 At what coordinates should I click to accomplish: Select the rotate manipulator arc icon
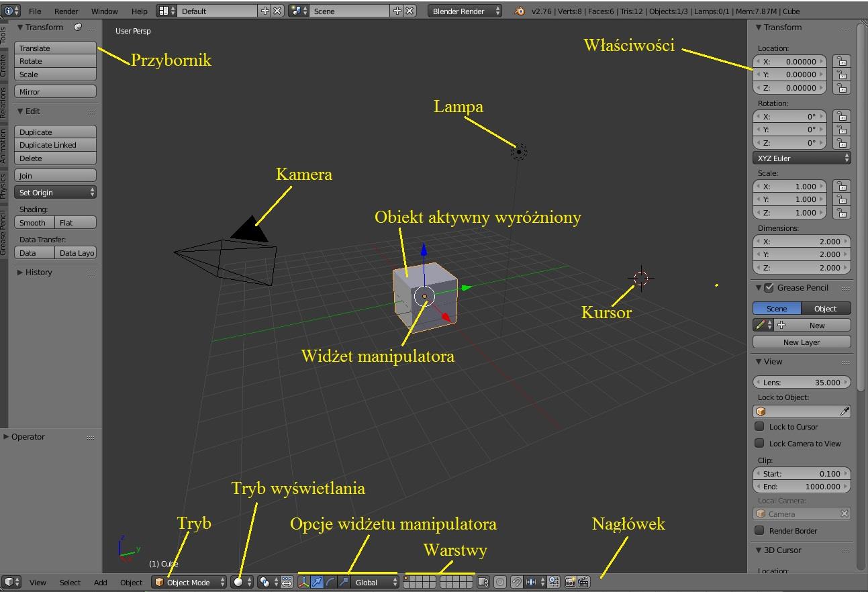330,582
